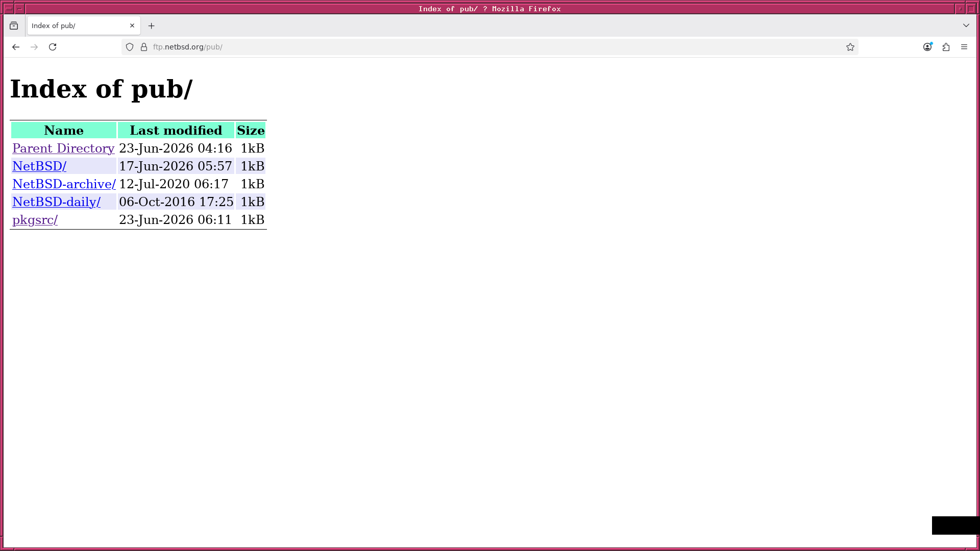Viewport: 980px width, 551px height.
Task: Click date 17-Jun-2026 05:57
Action: click(176, 166)
